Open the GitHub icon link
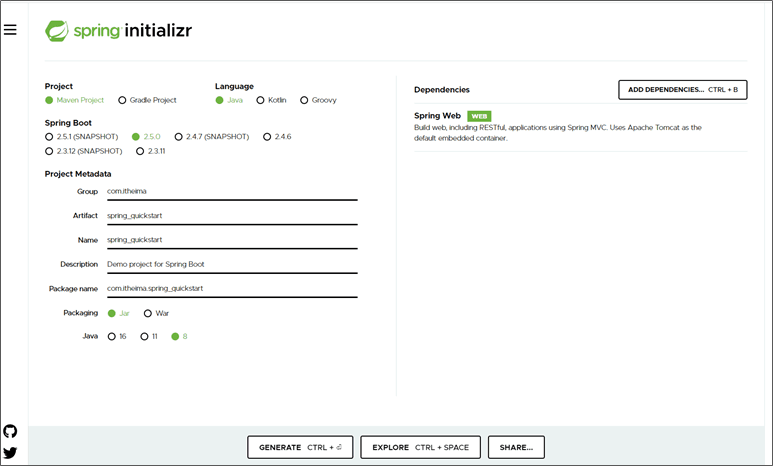Viewport: 773px width, 466px height. coord(10,431)
